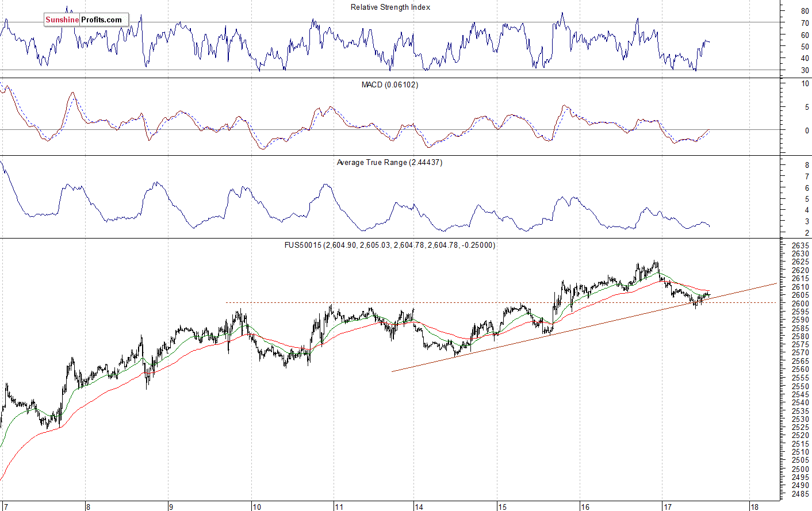
Task: Select the Relative Strength Index title
Action: click(390, 7)
